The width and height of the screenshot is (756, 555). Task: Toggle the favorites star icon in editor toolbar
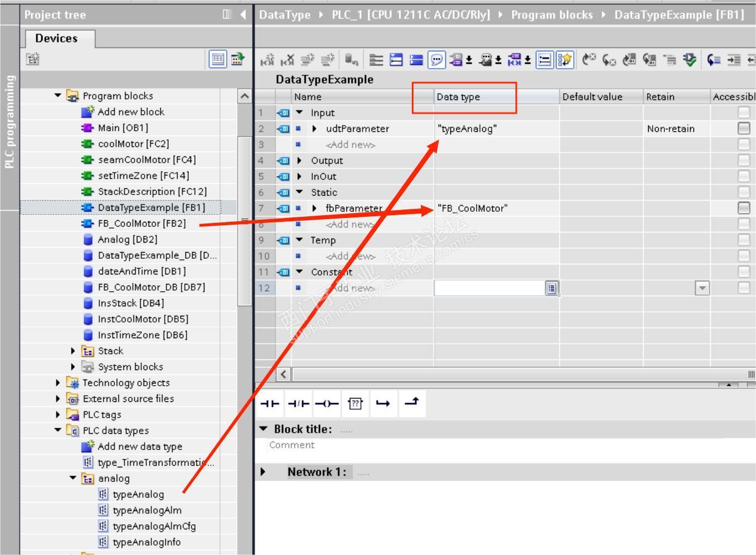(x=565, y=60)
